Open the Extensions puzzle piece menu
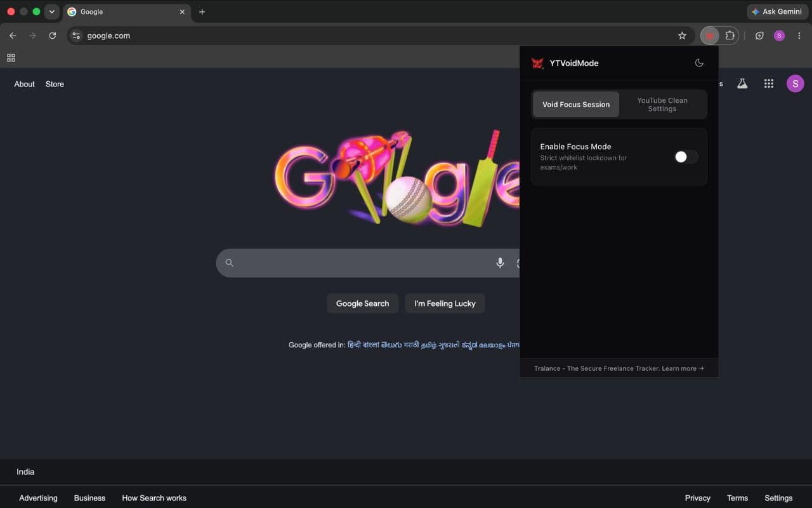The image size is (812, 508). pyautogui.click(x=730, y=36)
